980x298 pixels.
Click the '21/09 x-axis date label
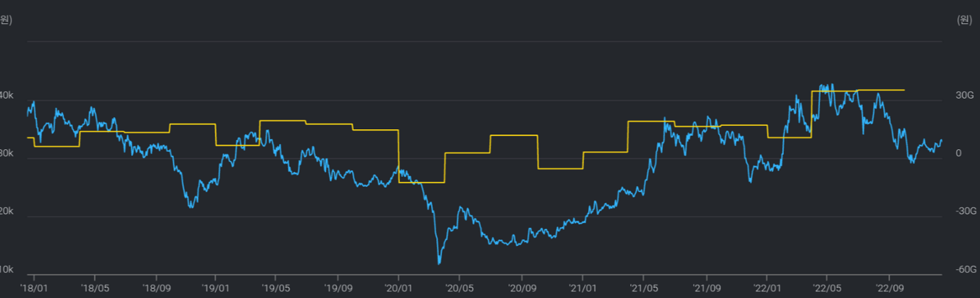coord(706,288)
